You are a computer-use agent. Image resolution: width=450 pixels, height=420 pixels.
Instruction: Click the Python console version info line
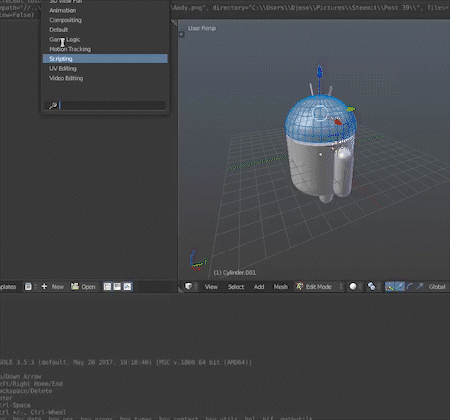point(126,362)
